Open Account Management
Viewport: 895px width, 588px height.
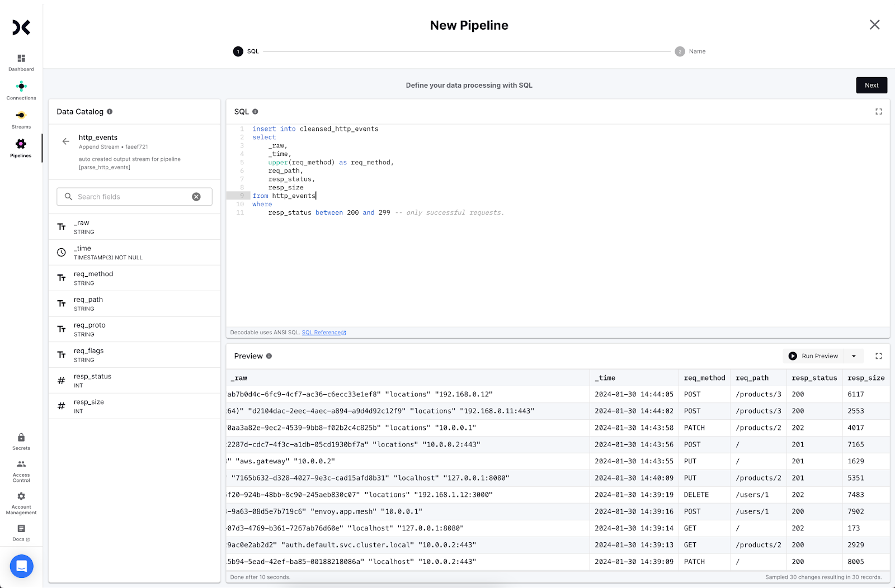pos(21,500)
